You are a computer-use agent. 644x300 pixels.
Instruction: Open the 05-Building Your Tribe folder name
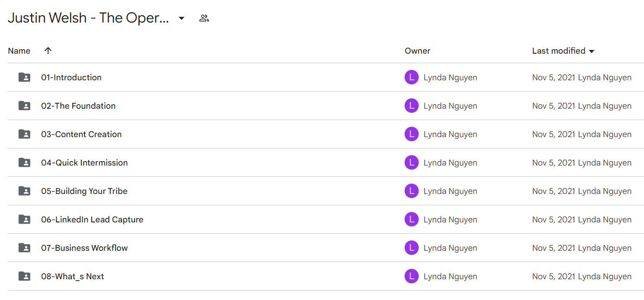click(84, 191)
